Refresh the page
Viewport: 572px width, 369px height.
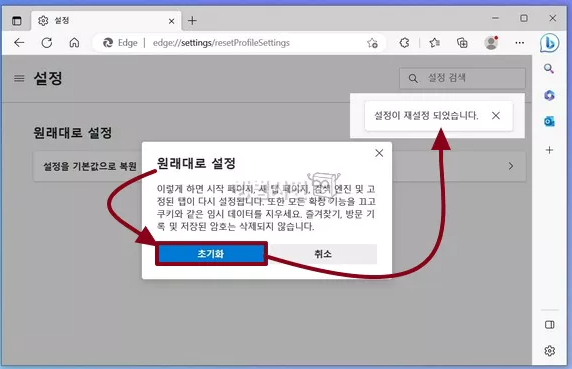[x=47, y=43]
